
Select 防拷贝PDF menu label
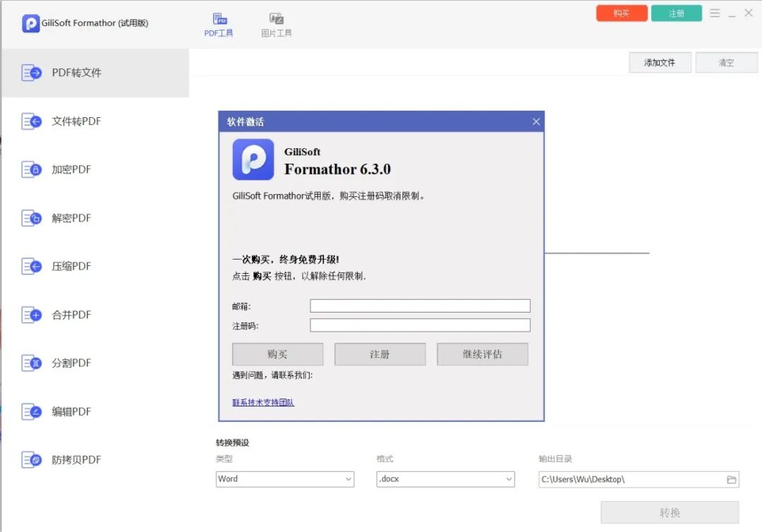pyautogui.click(x=77, y=459)
